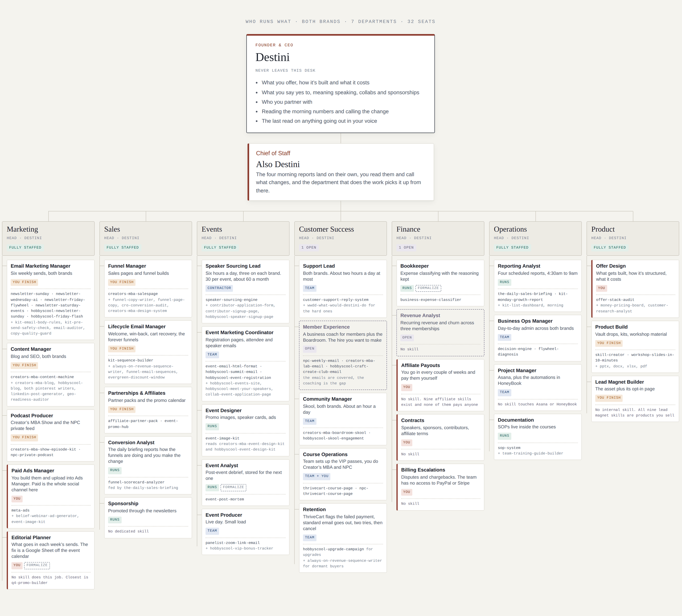Click the Event Analyst title
This screenshot has width=682, height=616.
(x=222, y=465)
